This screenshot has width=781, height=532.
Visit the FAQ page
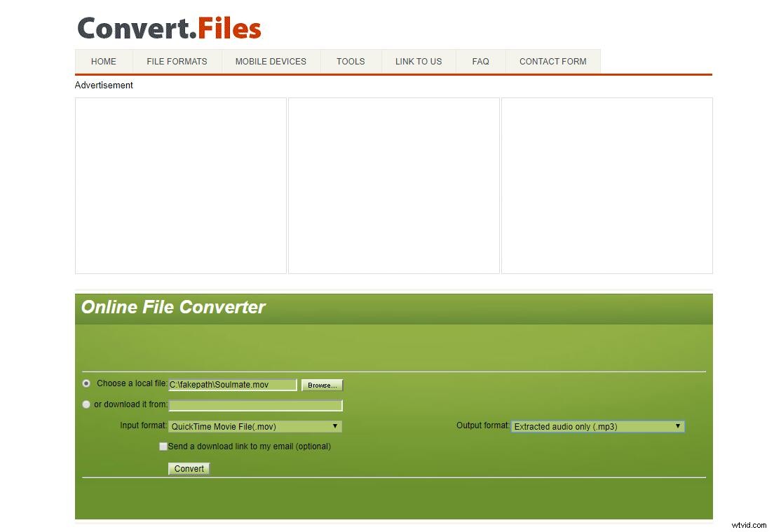(480, 61)
